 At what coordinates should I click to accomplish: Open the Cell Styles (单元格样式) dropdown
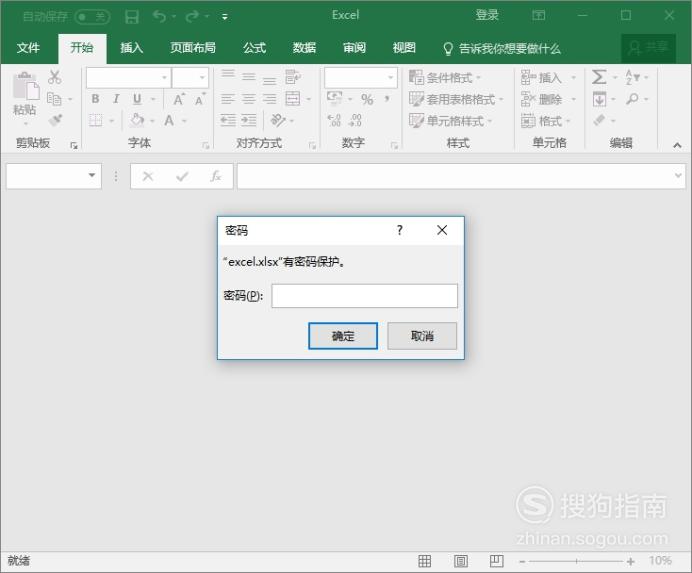(x=451, y=121)
